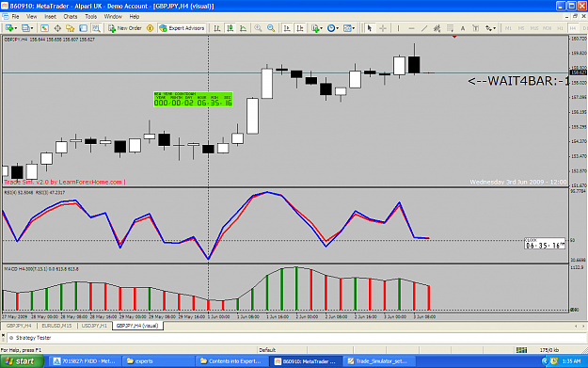Close the Strategy Tester panel

coord(3,335)
